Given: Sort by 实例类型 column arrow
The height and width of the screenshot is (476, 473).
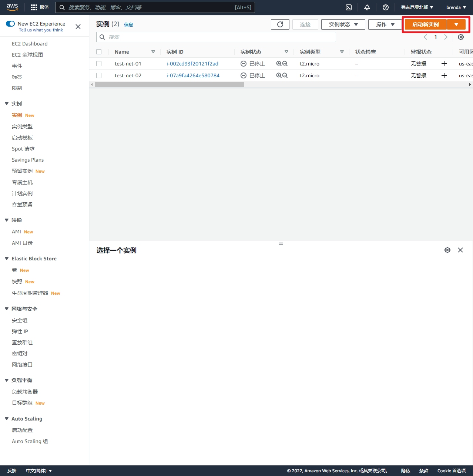Looking at the screenshot, I should [342, 52].
